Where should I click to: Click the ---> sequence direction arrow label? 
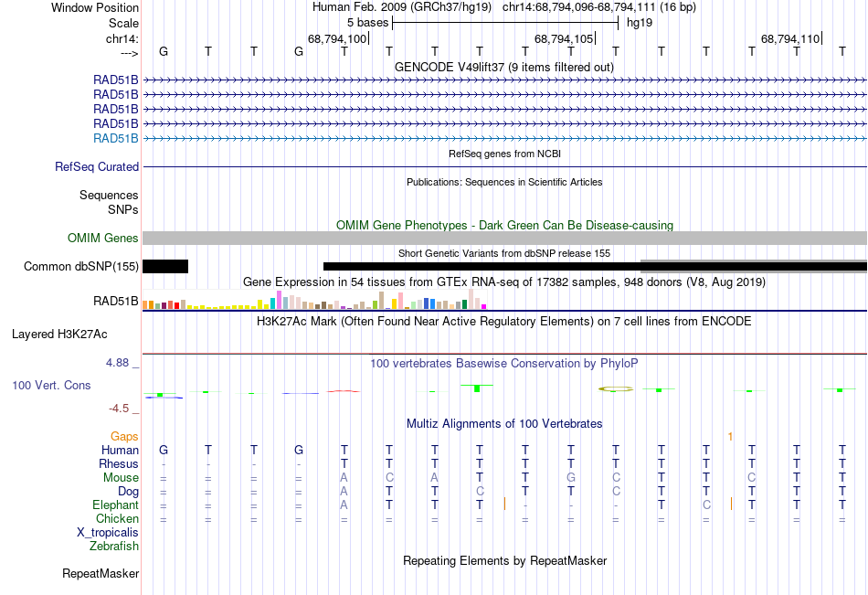(x=129, y=53)
